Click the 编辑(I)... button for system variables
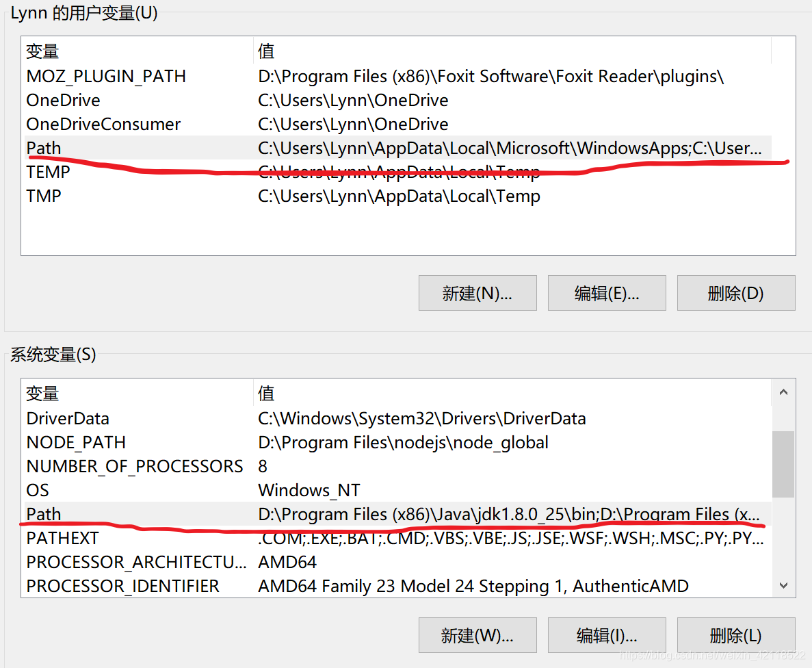The width and height of the screenshot is (812, 668). coord(607,635)
